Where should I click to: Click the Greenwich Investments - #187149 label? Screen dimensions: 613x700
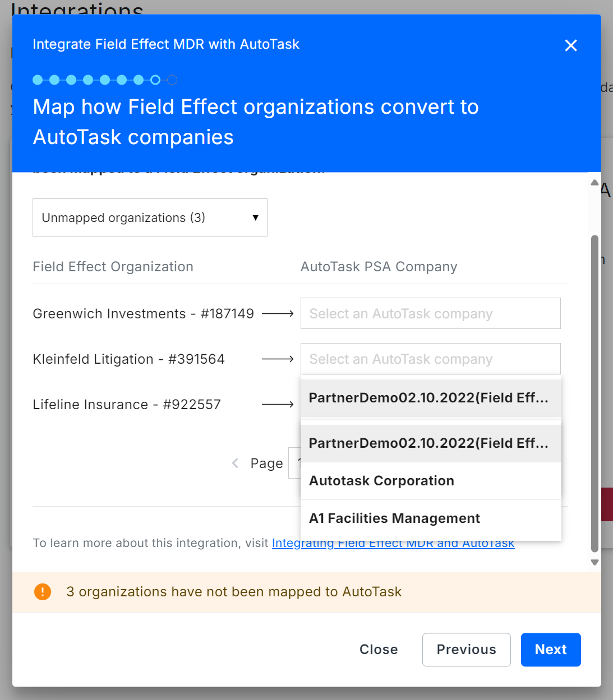pyautogui.click(x=144, y=313)
